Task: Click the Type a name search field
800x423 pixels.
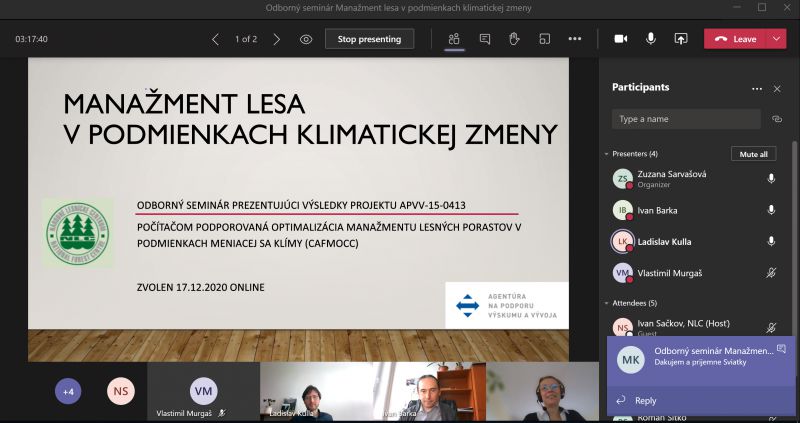Action: point(686,119)
